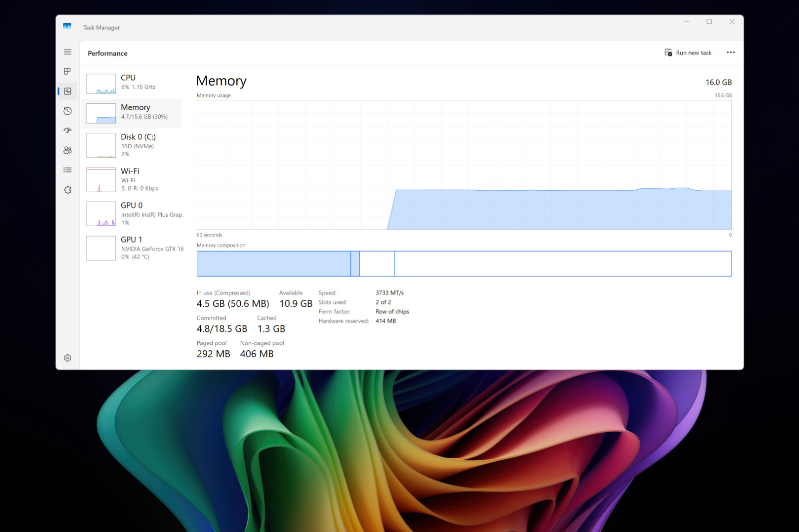This screenshot has width=799, height=532.
Task: Click the Memory mini graph thumbnail
Action: point(101,113)
